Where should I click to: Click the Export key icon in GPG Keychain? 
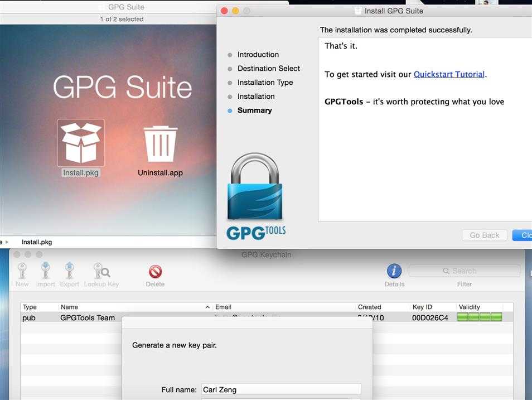click(70, 271)
